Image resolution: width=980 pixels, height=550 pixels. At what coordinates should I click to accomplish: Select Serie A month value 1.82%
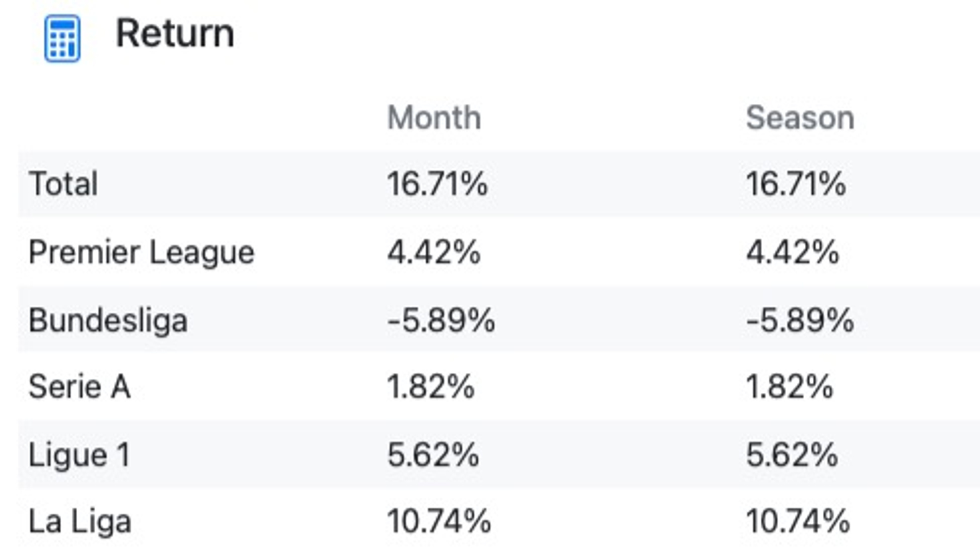pos(431,387)
